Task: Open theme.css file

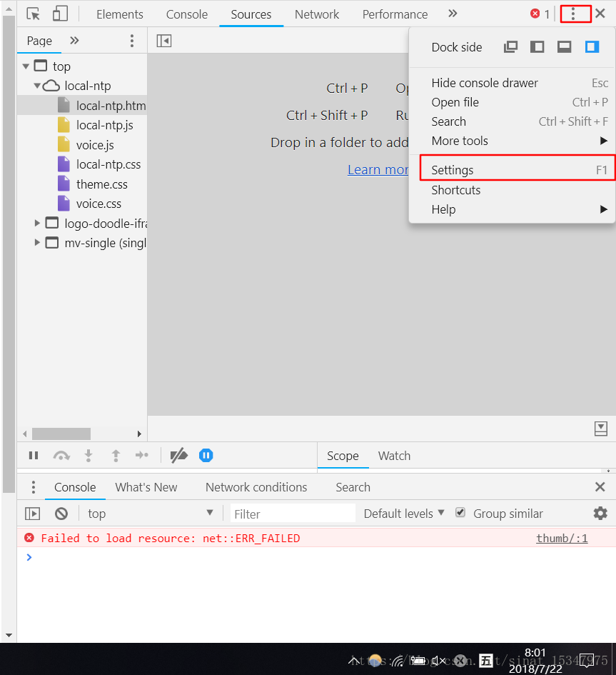Action: coord(102,184)
